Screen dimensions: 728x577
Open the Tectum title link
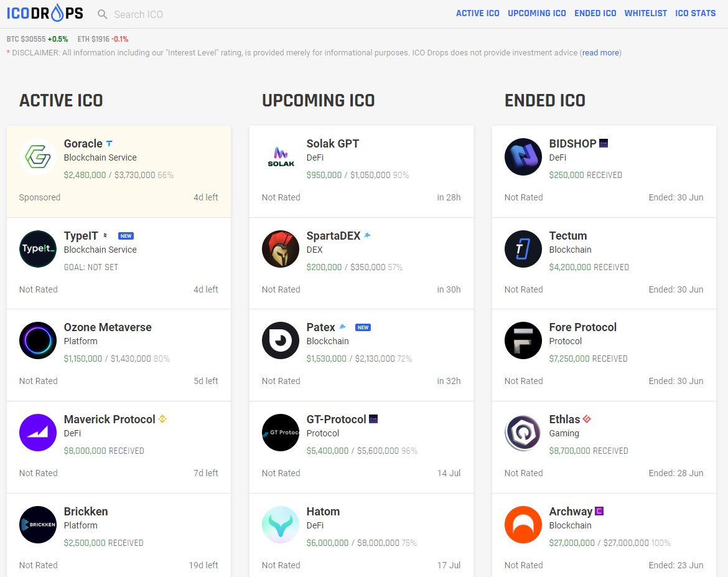[x=568, y=235]
